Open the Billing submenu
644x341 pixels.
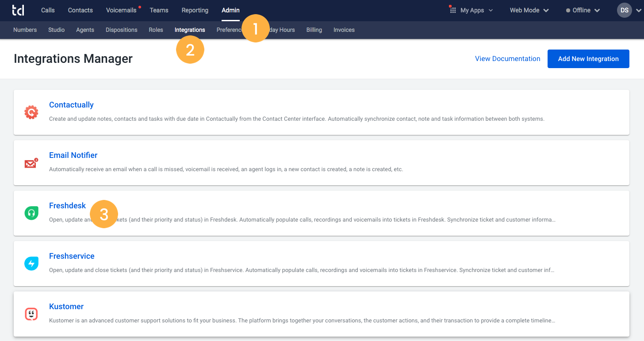click(314, 30)
